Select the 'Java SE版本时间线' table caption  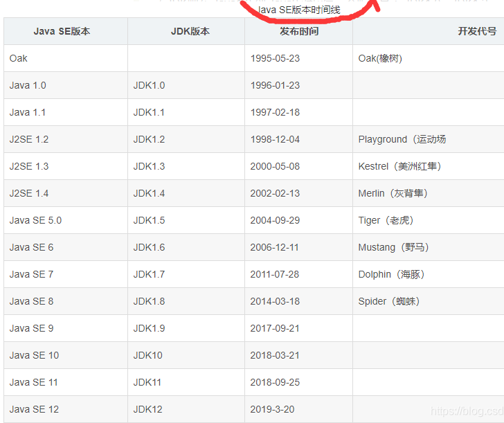pyautogui.click(x=299, y=10)
